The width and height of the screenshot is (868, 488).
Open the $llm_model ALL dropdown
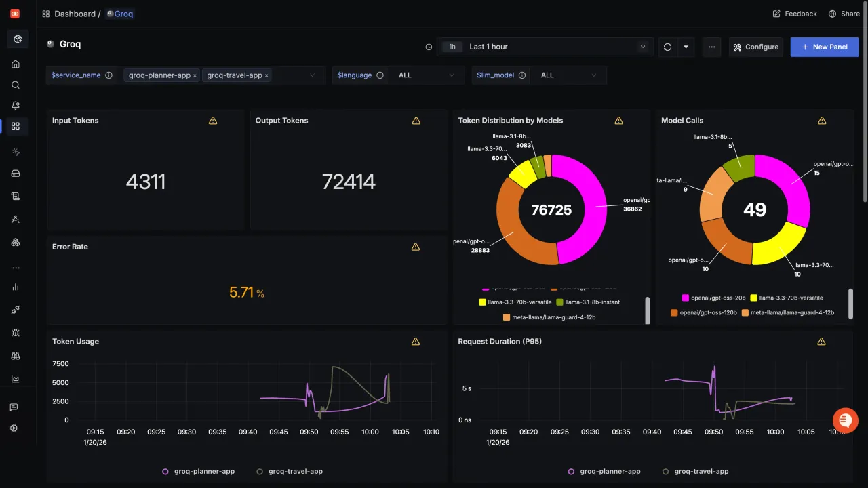click(568, 75)
